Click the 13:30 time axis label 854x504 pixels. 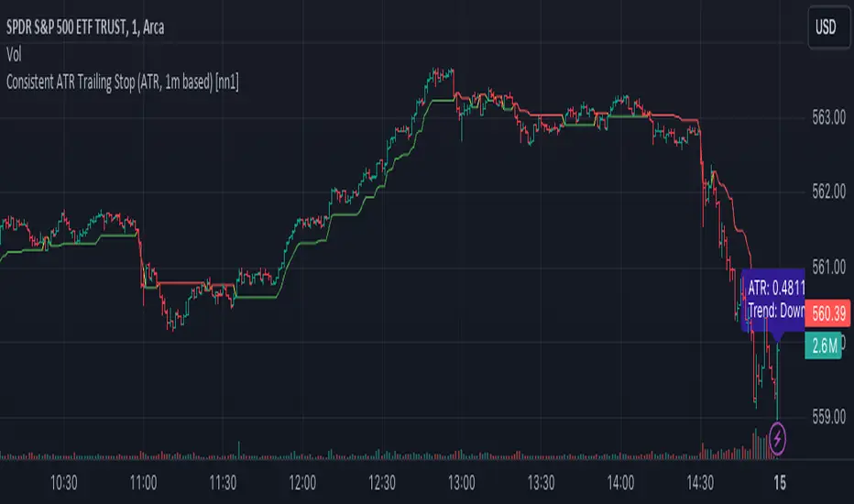coord(541,483)
